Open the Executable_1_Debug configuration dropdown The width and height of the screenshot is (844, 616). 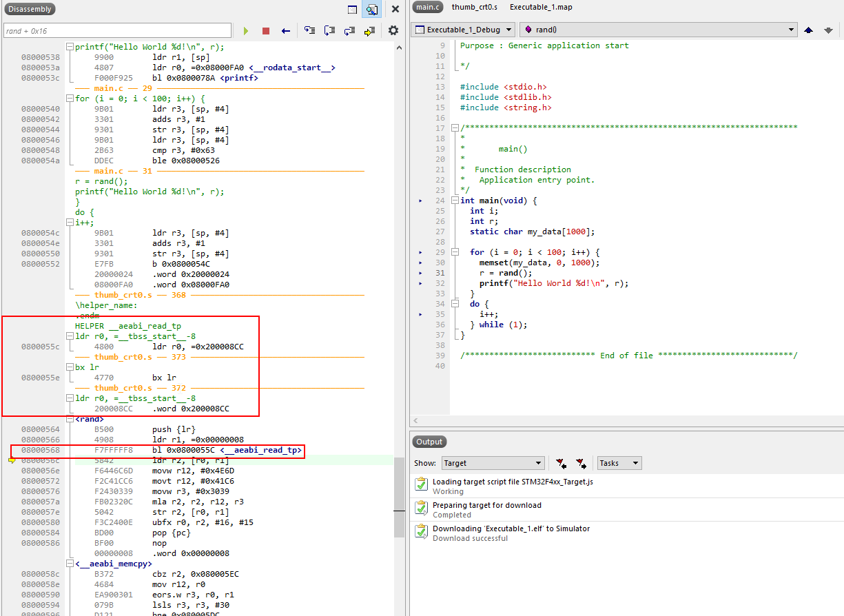[462, 30]
